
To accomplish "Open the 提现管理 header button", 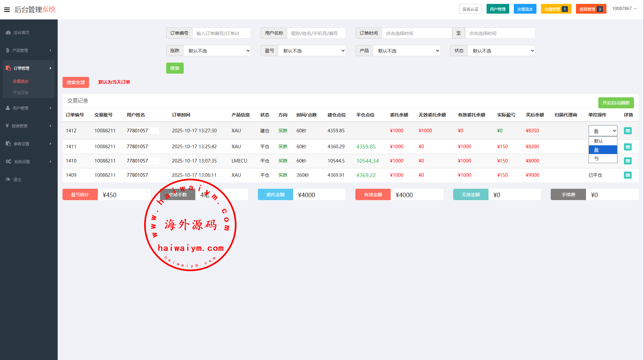I will [591, 9].
